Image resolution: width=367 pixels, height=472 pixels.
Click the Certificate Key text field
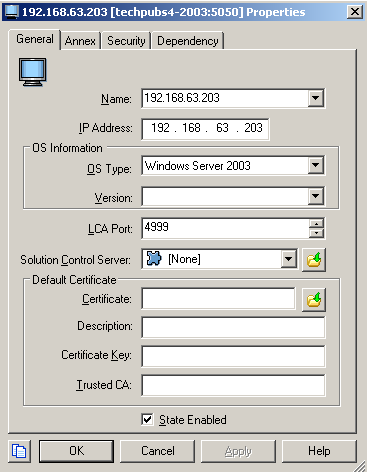pyautogui.click(x=233, y=356)
